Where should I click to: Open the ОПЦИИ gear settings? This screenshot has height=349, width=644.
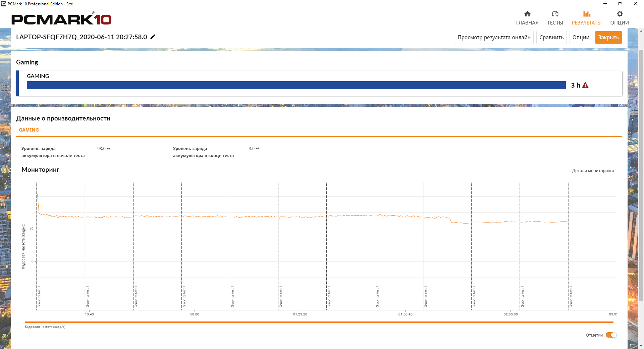(620, 18)
